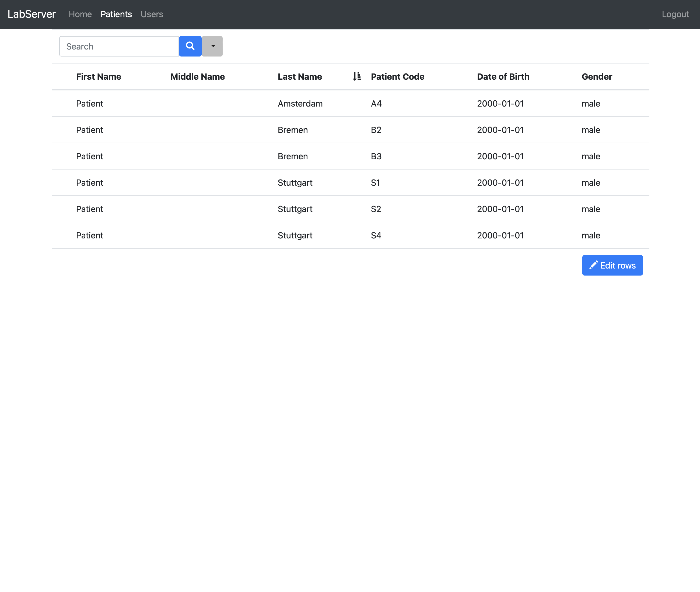The width and height of the screenshot is (700, 592).
Task: Focus the Search input field
Action: (x=119, y=46)
